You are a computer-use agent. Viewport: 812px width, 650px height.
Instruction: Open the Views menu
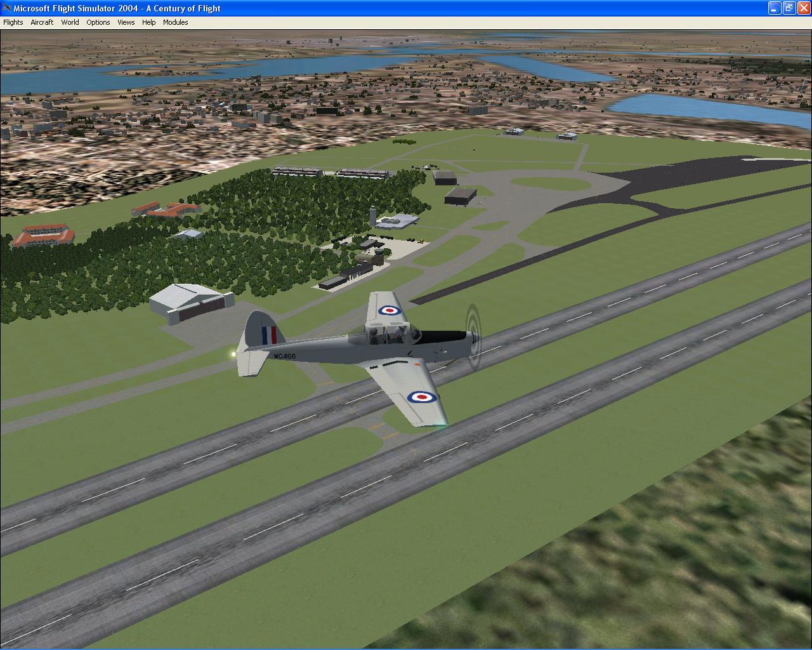tap(126, 22)
